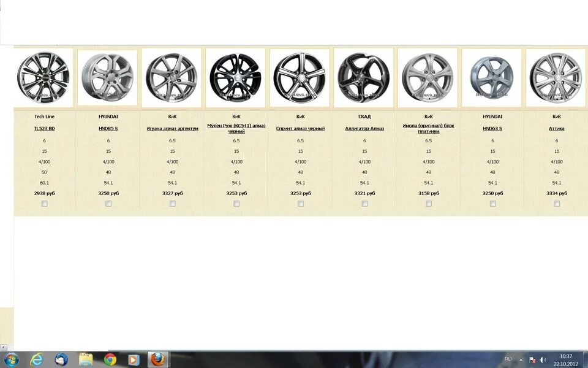Click the RU language indicator
Screen dimensions: 588x368
tap(508, 359)
